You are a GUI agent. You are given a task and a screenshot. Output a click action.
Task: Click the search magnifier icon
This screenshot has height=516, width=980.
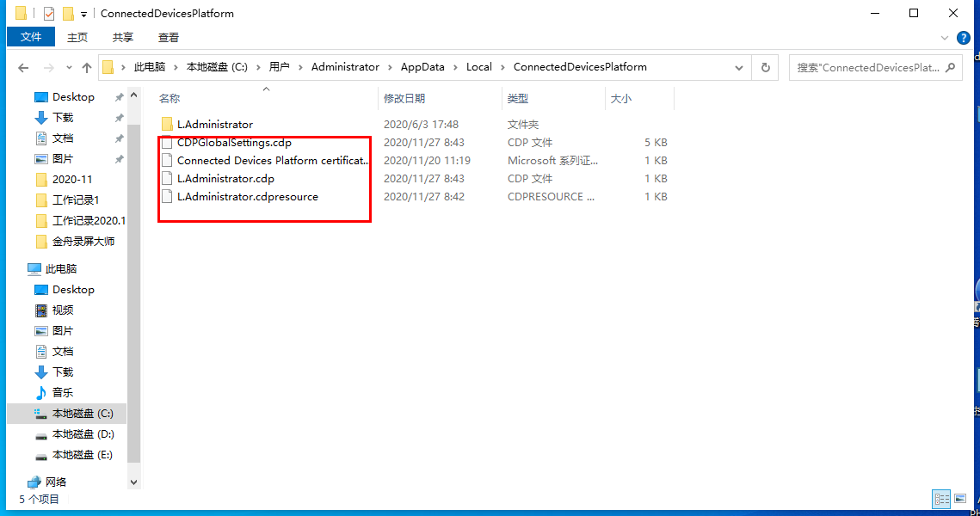[951, 67]
